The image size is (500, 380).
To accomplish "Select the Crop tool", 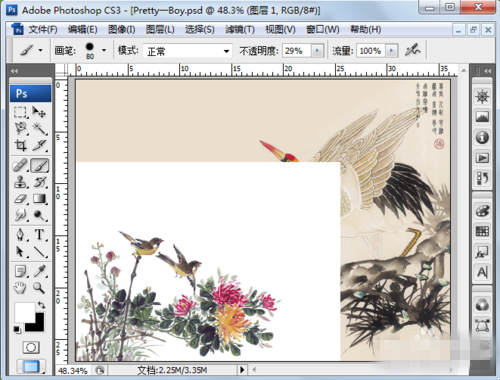I will (x=21, y=145).
